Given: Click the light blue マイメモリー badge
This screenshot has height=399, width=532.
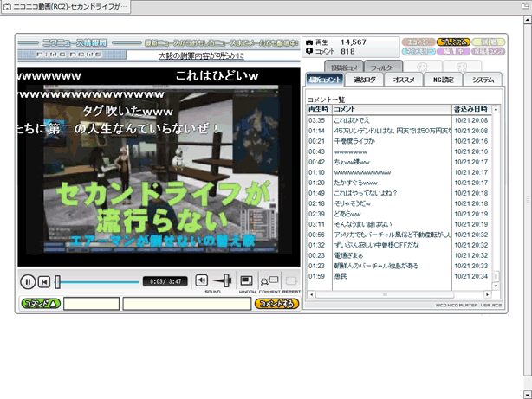Looking at the screenshot, I should 418,51.
